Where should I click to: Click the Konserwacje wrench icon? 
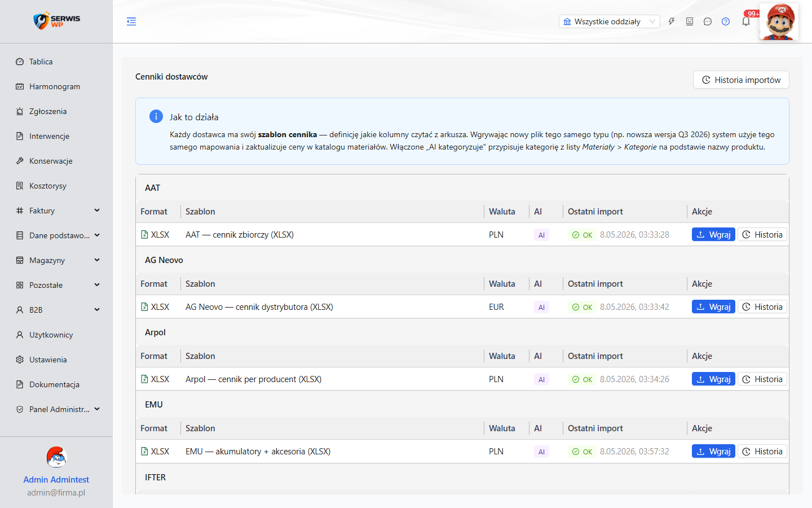click(x=20, y=161)
